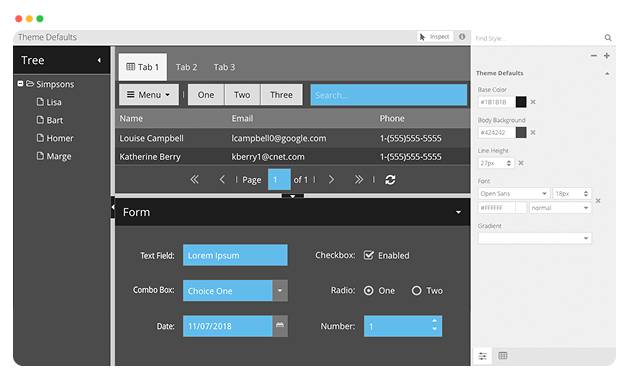Go to next page arrow
The width and height of the screenshot is (629, 381).
[331, 179]
